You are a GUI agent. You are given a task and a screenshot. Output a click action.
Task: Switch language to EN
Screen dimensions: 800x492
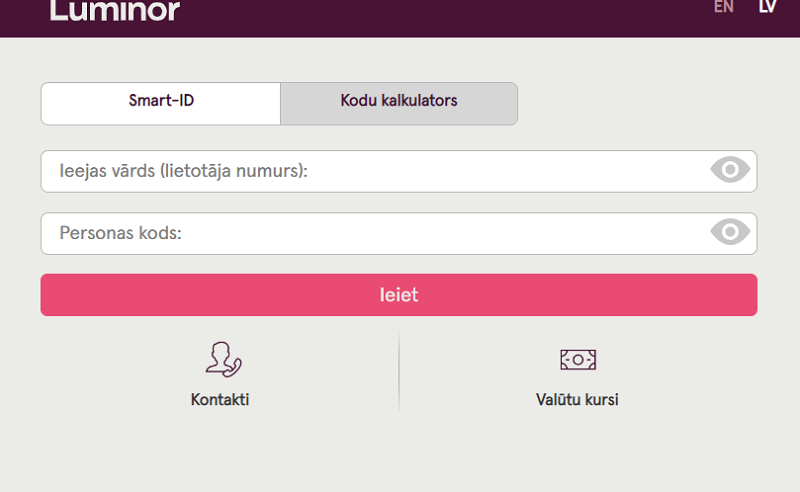pos(723,7)
